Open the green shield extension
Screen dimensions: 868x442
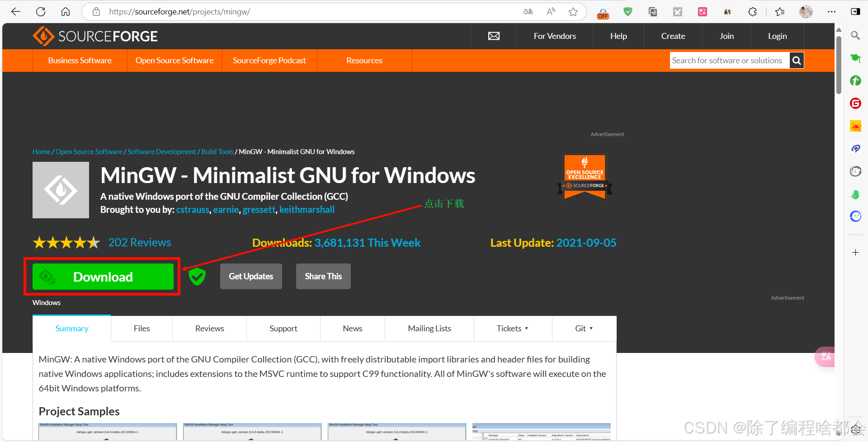(628, 12)
